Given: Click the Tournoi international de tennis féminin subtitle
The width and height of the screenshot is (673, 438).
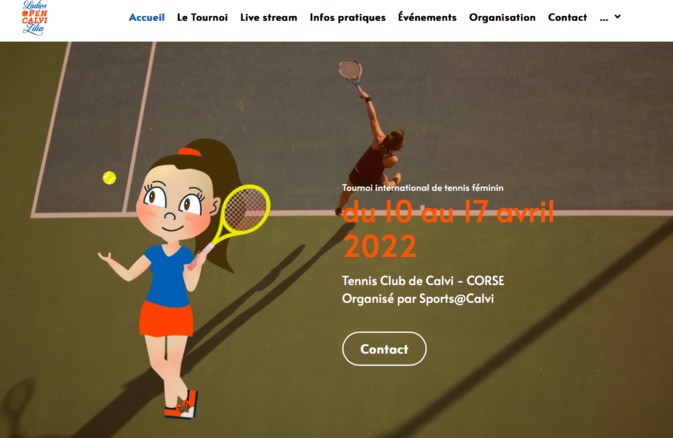Looking at the screenshot, I should [422, 188].
